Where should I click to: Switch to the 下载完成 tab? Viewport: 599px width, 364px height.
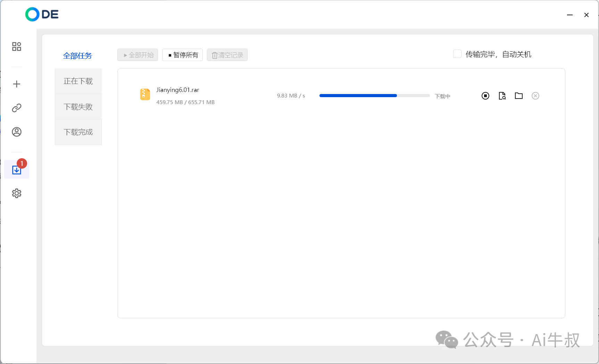[78, 132]
